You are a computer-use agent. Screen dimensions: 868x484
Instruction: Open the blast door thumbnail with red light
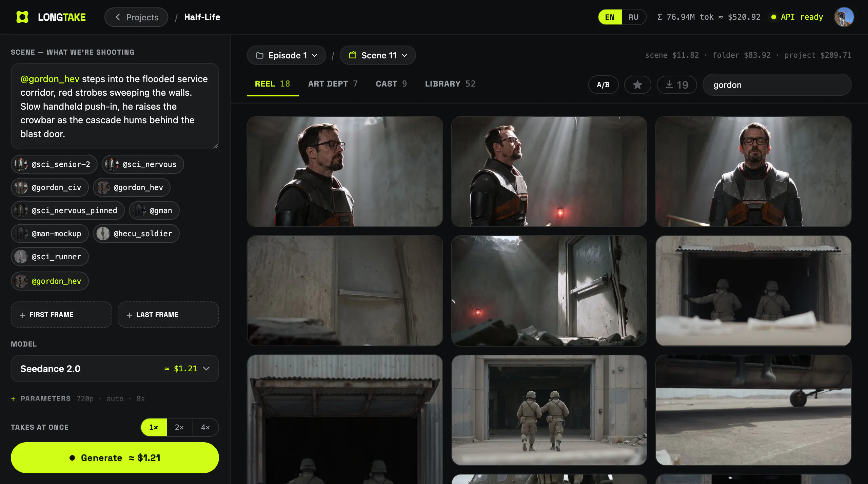pyautogui.click(x=549, y=291)
